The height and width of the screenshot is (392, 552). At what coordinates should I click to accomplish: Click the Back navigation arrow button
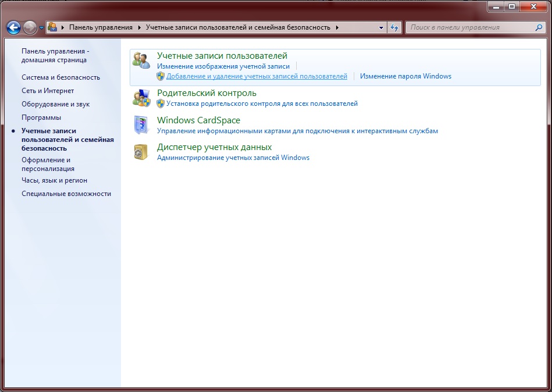[x=14, y=27]
